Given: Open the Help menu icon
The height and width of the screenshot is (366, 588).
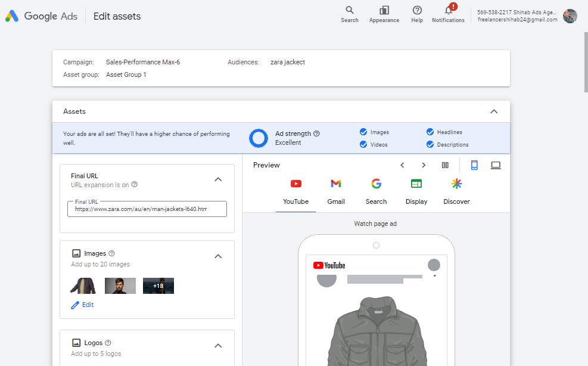Looking at the screenshot, I should pos(417,14).
